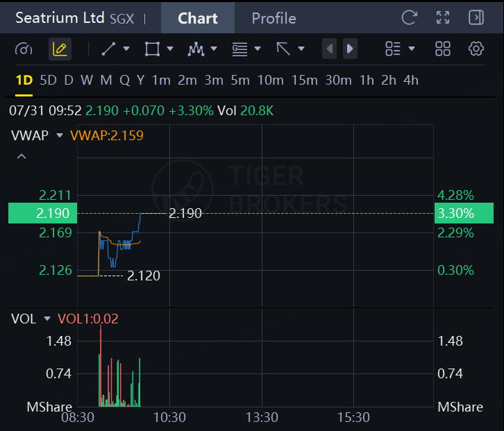504x431 pixels.
Task: Select the 2h interval
Action: (389, 81)
